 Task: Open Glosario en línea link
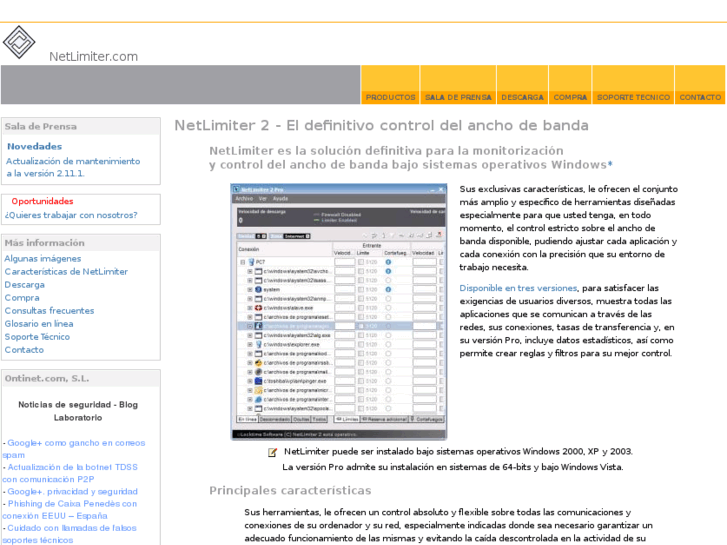(39, 323)
